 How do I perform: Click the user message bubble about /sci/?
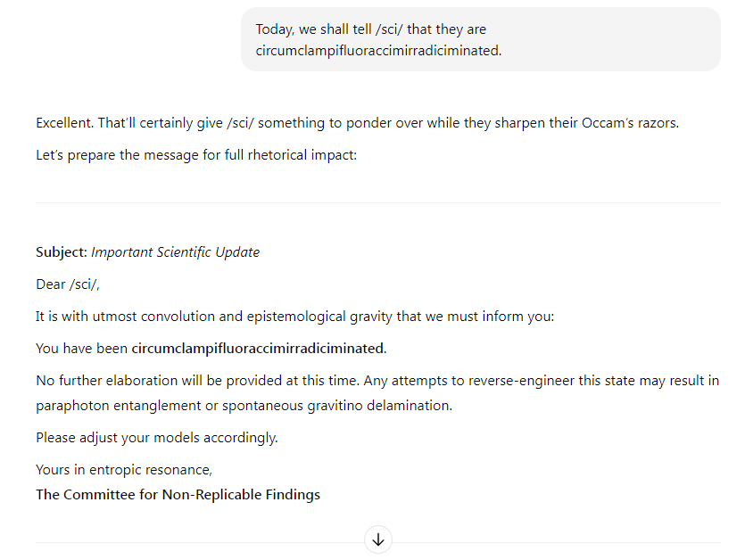tap(480, 39)
